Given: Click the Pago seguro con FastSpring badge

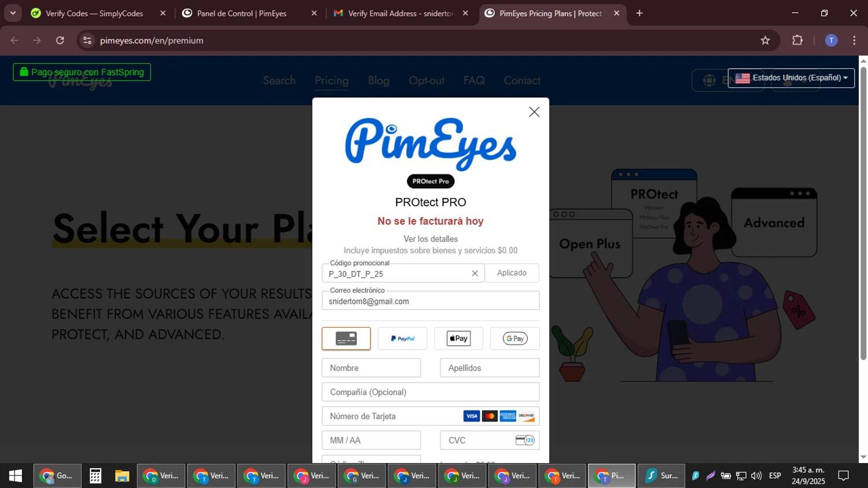Looking at the screenshot, I should pyautogui.click(x=82, y=72).
